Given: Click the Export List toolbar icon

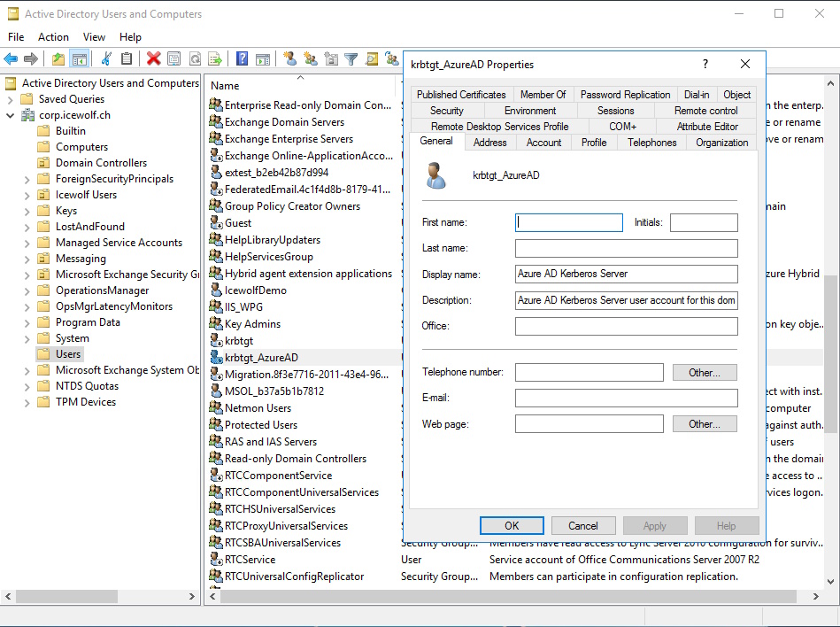Looking at the screenshot, I should [215, 58].
